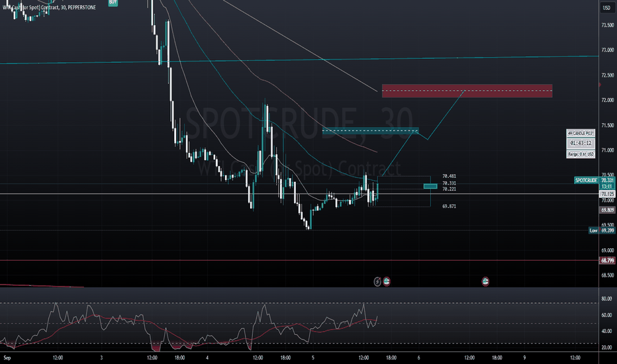Image resolution: width=617 pixels, height=364 pixels.
Task: Click the Sep label on time axis
Action: pos(7,357)
